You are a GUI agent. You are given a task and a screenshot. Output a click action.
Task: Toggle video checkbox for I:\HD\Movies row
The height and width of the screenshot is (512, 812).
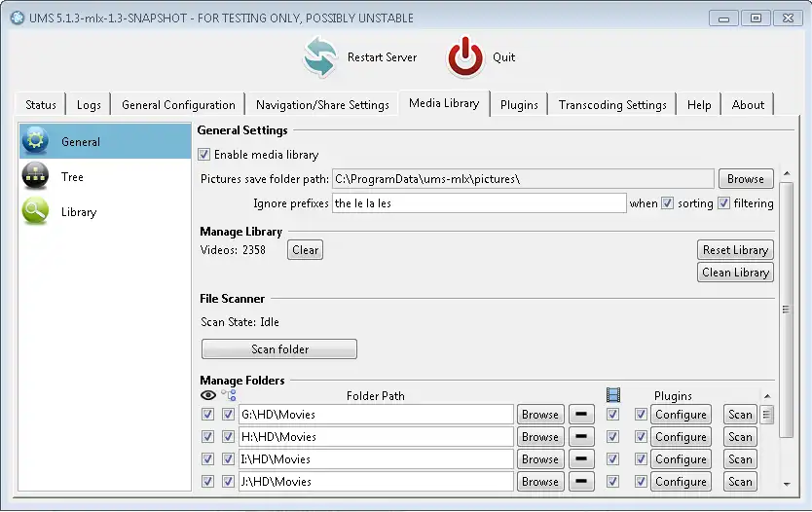point(613,458)
